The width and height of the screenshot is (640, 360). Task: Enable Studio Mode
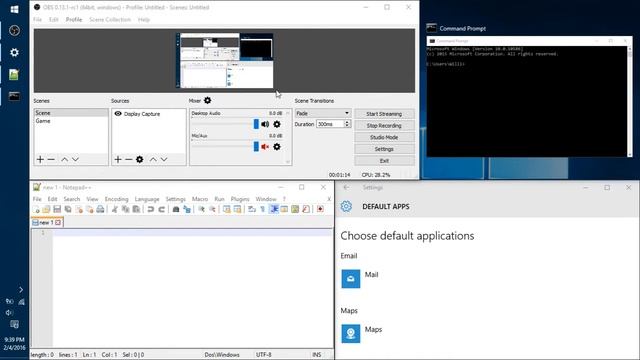point(384,138)
